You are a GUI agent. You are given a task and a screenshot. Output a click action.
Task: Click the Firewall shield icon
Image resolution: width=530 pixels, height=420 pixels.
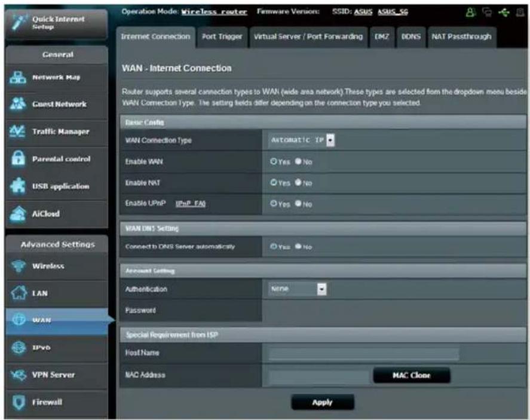19,402
